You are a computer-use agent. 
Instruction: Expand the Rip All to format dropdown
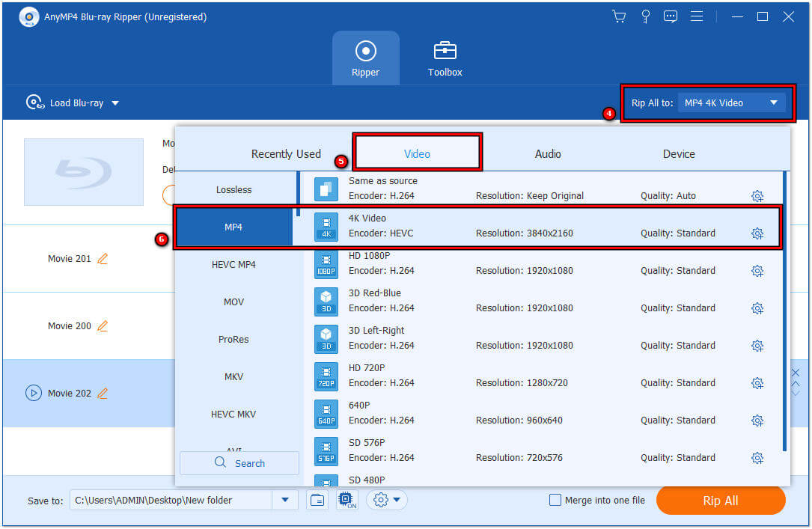click(x=731, y=103)
